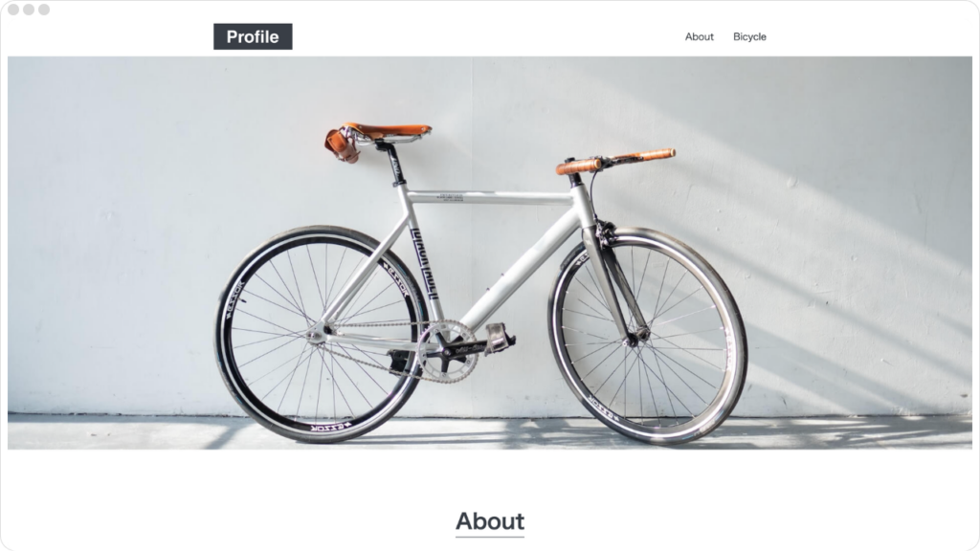Viewport: 980px width, 551px height.
Task: Click the middle gray window dot
Action: point(28,10)
